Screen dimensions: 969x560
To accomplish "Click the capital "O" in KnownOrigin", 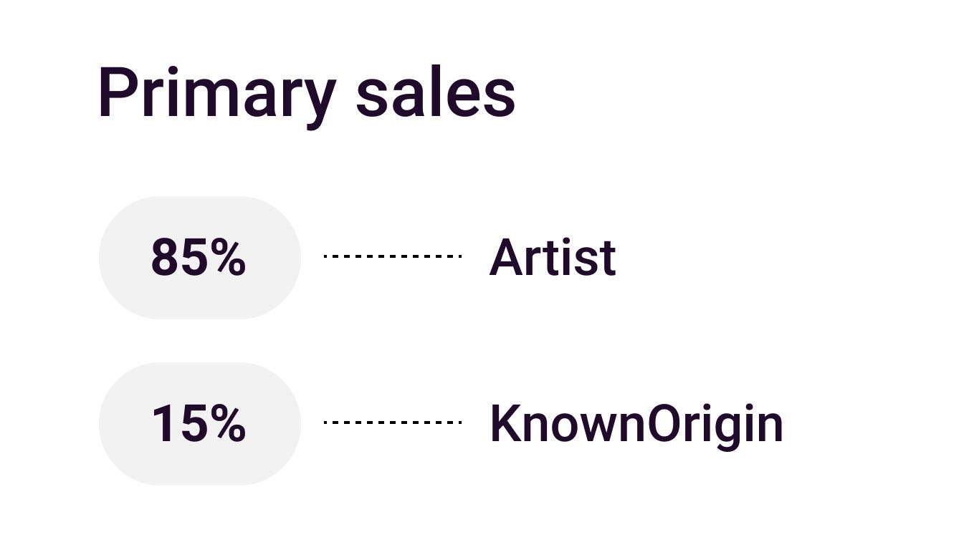I will 664,423.
